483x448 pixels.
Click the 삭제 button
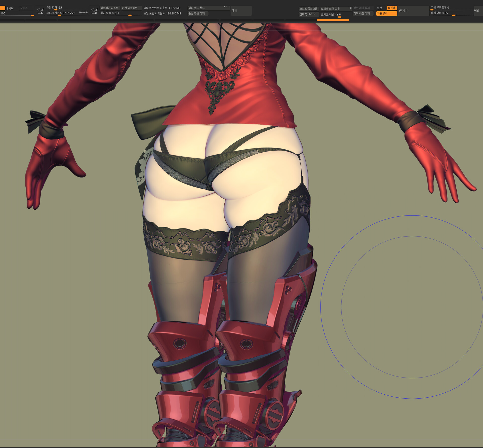point(241,11)
